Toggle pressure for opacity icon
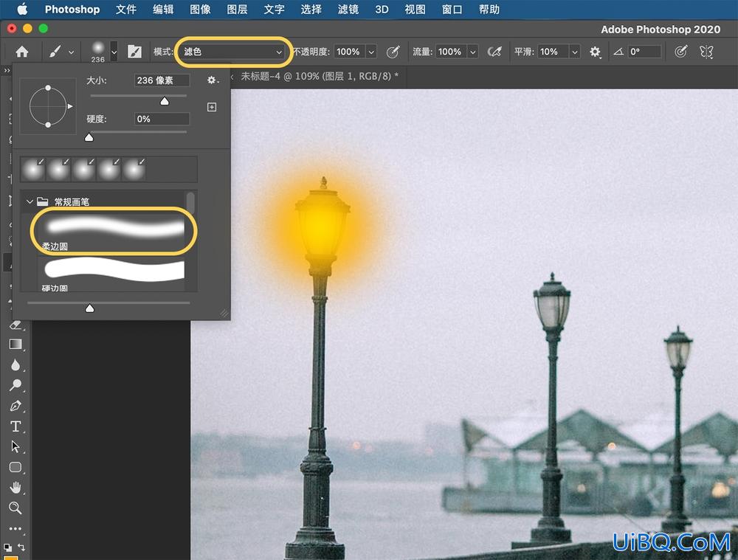 393,52
